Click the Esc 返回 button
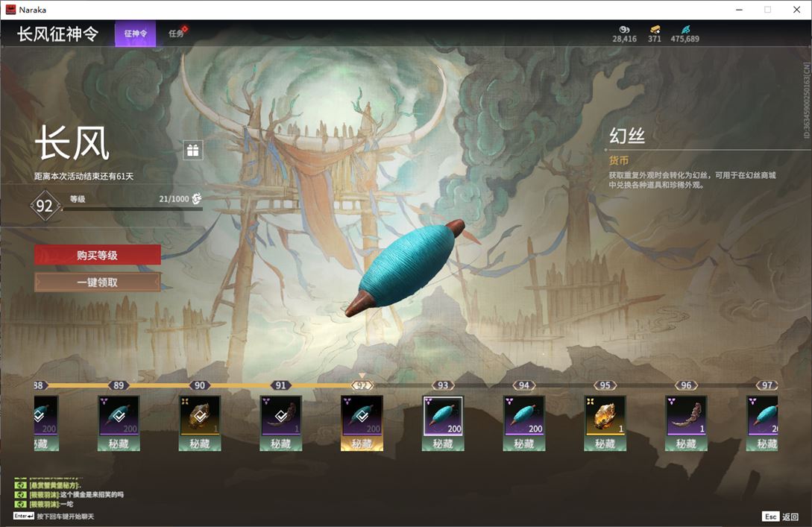The height and width of the screenshot is (527, 812). coord(781,517)
